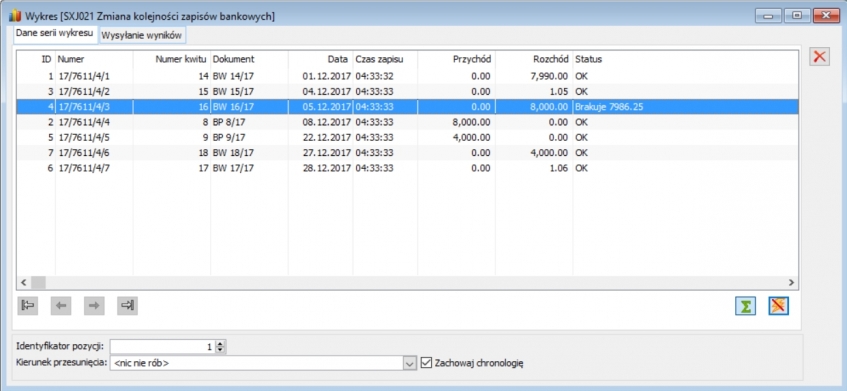The width and height of the screenshot is (847, 391).
Task: Click the chart app icon in title bar
Action: pos(15,16)
